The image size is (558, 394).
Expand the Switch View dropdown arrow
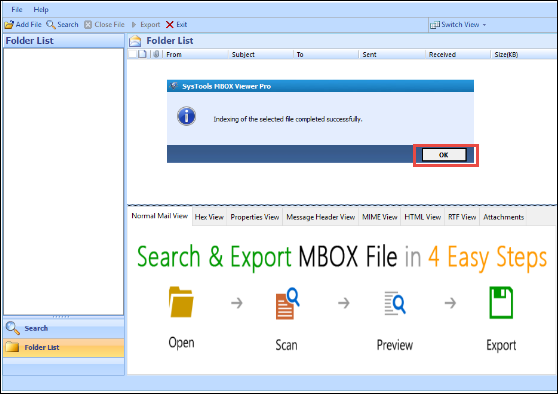(484, 25)
